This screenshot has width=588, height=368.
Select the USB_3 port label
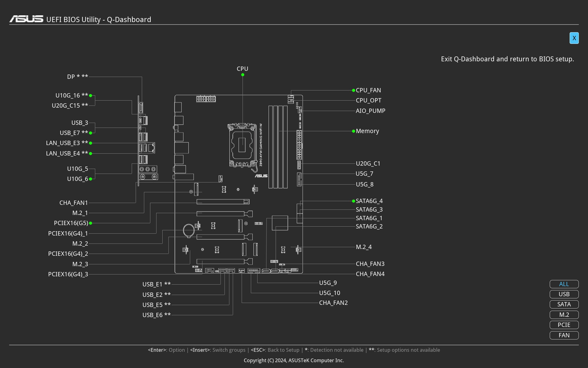pos(80,123)
